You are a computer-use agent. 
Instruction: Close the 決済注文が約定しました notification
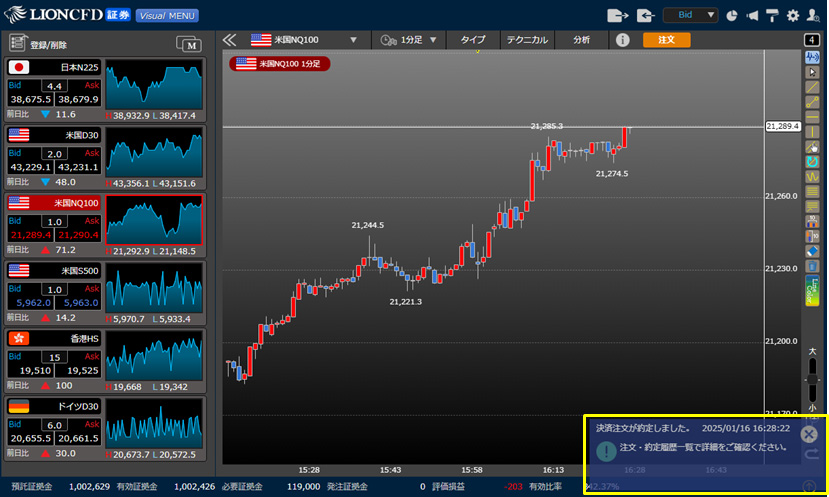[x=808, y=434]
